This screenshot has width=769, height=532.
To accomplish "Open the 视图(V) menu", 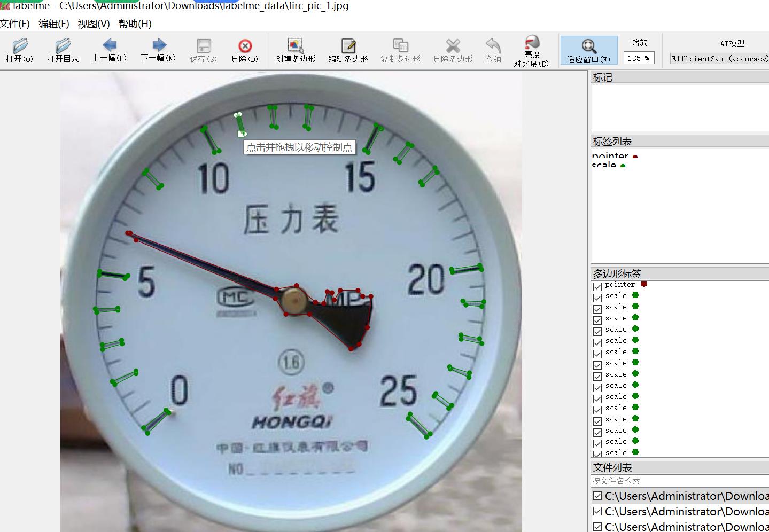I will tap(94, 24).
